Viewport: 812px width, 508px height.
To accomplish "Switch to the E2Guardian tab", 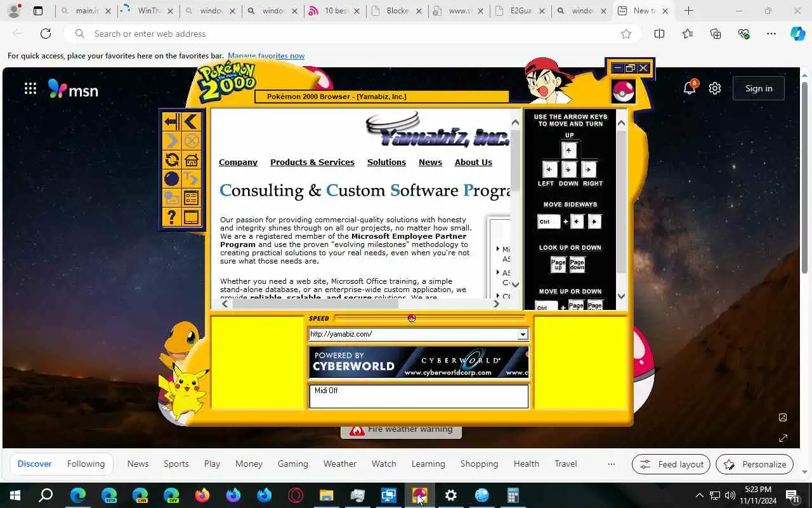I will pos(521,11).
